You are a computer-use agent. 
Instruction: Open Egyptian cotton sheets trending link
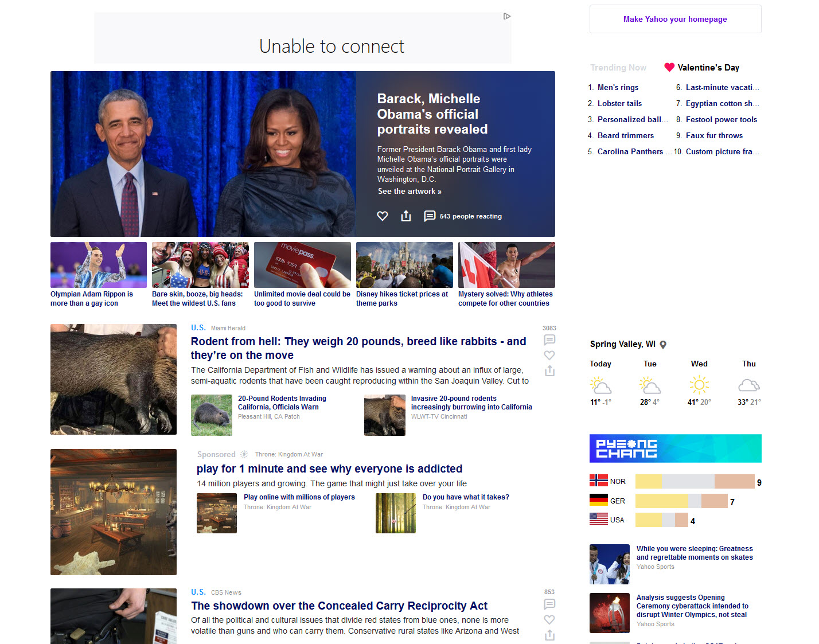pos(722,104)
